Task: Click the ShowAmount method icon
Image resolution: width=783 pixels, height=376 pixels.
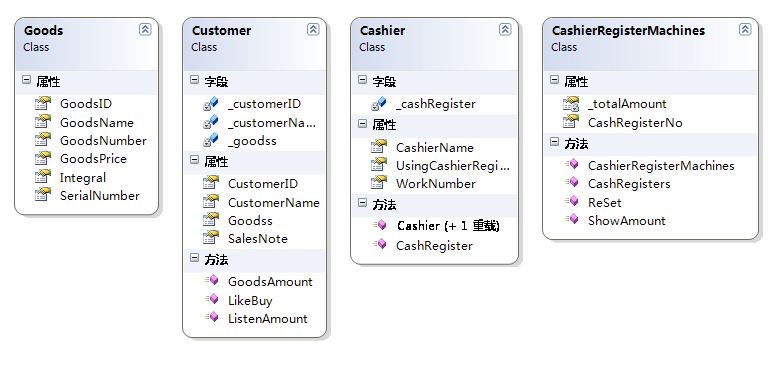Action: (x=571, y=220)
